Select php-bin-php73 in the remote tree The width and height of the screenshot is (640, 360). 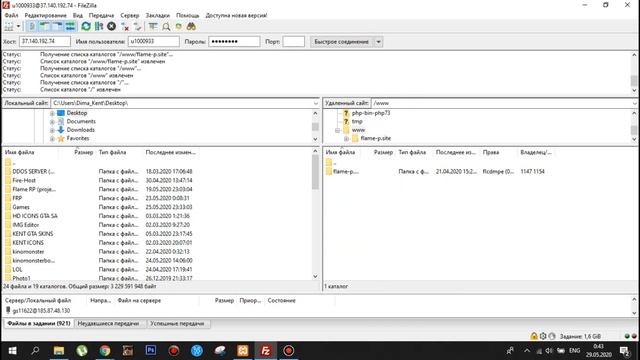[371, 113]
